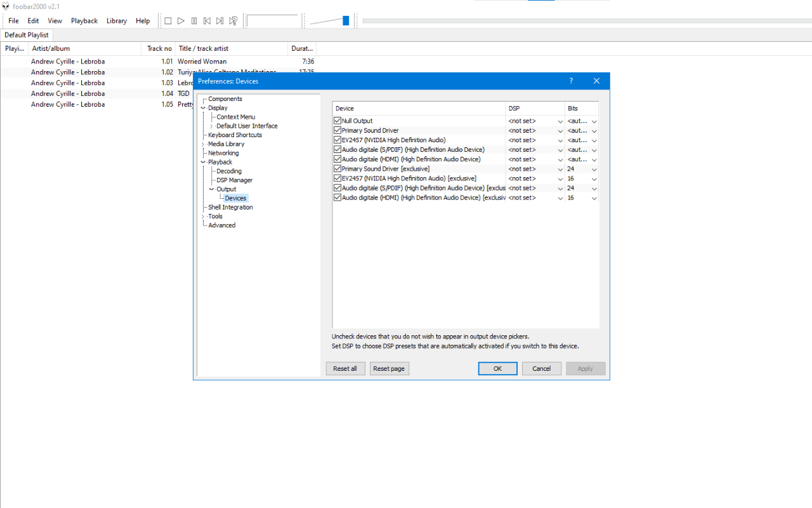The image size is (812, 508).
Task: Click the Reset page button
Action: coord(389,368)
